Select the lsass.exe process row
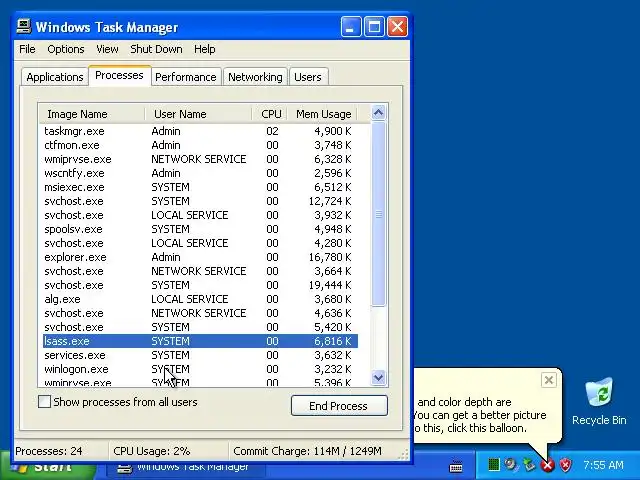The width and height of the screenshot is (640, 480). pyautogui.click(x=200, y=341)
